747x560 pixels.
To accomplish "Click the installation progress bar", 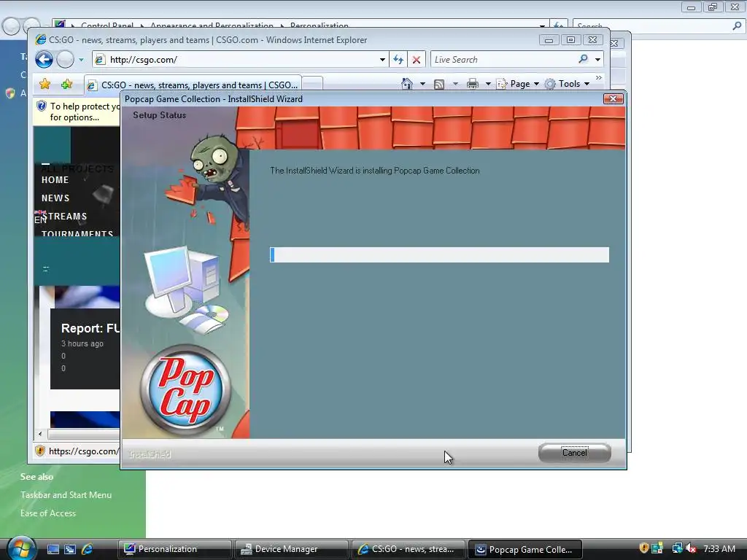I will 439,254.
